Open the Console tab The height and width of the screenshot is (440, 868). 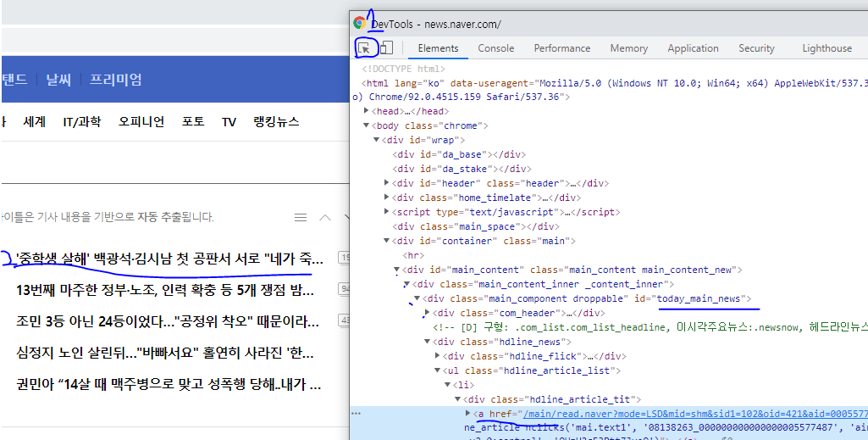pyautogui.click(x=496, y=48)
